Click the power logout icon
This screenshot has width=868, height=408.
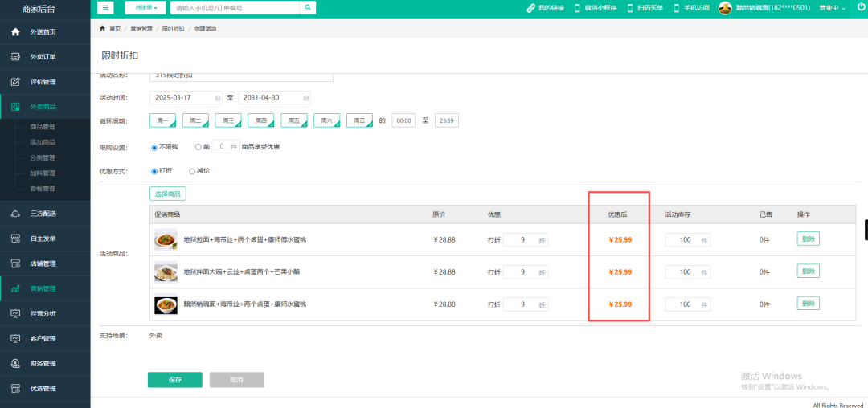pyautogui.click(x=861, y=7)
